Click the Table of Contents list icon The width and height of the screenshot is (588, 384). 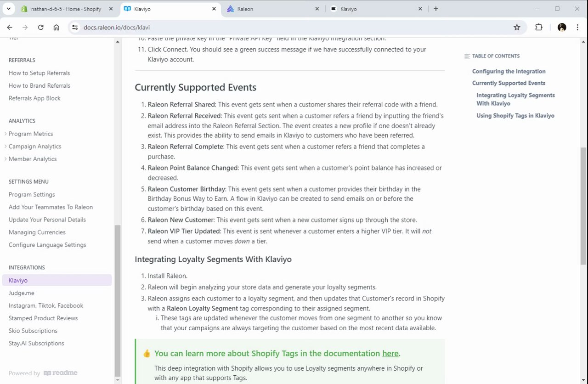(x=467, y=56)
